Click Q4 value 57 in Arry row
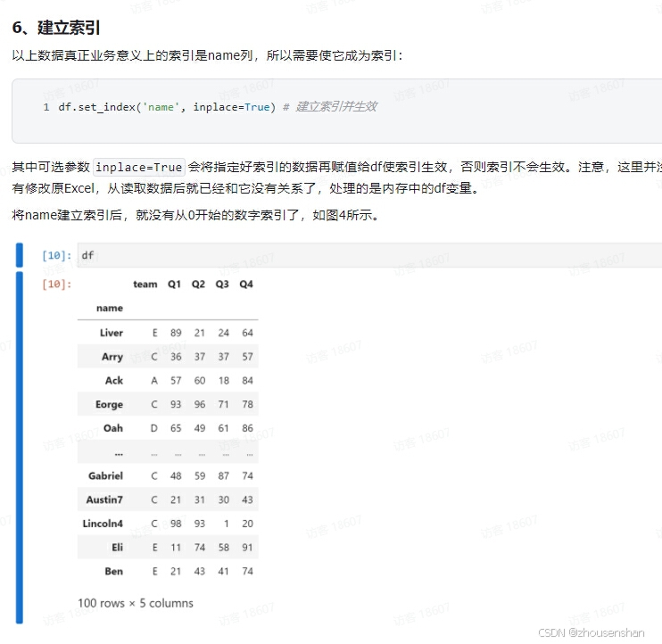Image resolution: width=662 pixels, height=644 pixels. tap(247, 357)
